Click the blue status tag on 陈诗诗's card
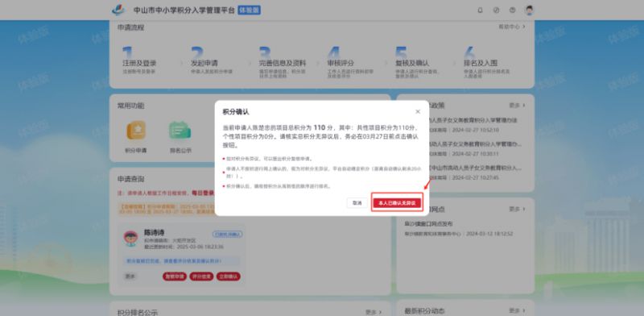 [x=228, y=234]
